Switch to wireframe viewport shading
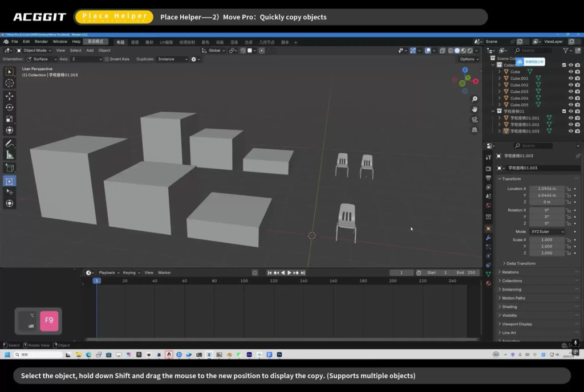Viewport: 584px width, 392px height. (451, 51)
